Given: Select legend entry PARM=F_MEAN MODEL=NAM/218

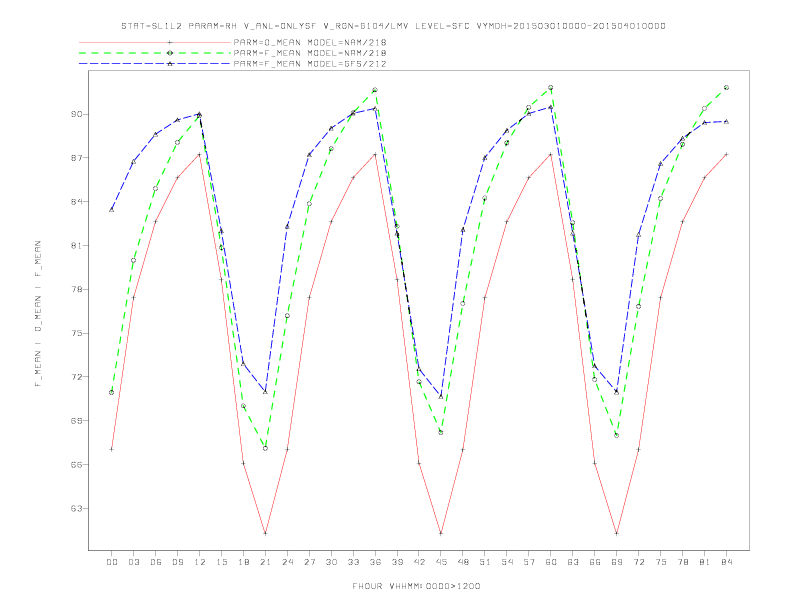Looking at the screenshot, I should (x=310, y=53).
